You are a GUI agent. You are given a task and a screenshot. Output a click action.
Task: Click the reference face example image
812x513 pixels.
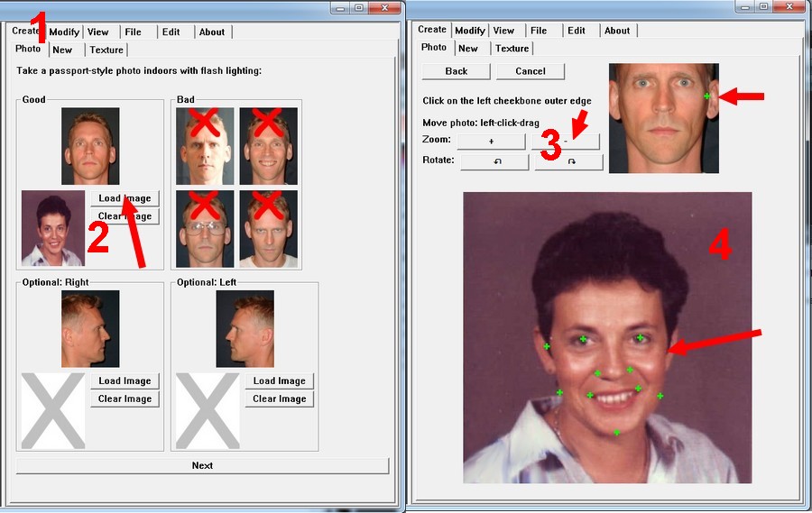click(x=664, y=118)
